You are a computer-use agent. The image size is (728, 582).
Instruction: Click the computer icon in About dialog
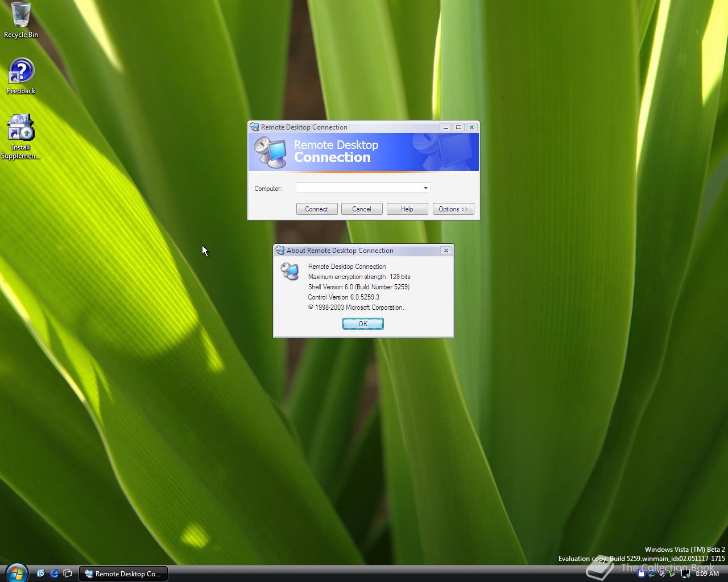pyautogui.click(x=290, y=271)
